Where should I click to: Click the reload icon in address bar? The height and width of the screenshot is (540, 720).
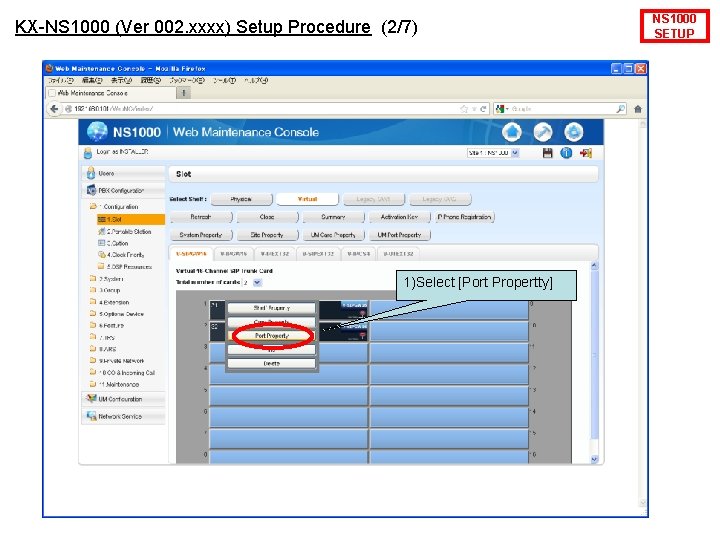tap(483, 109)
